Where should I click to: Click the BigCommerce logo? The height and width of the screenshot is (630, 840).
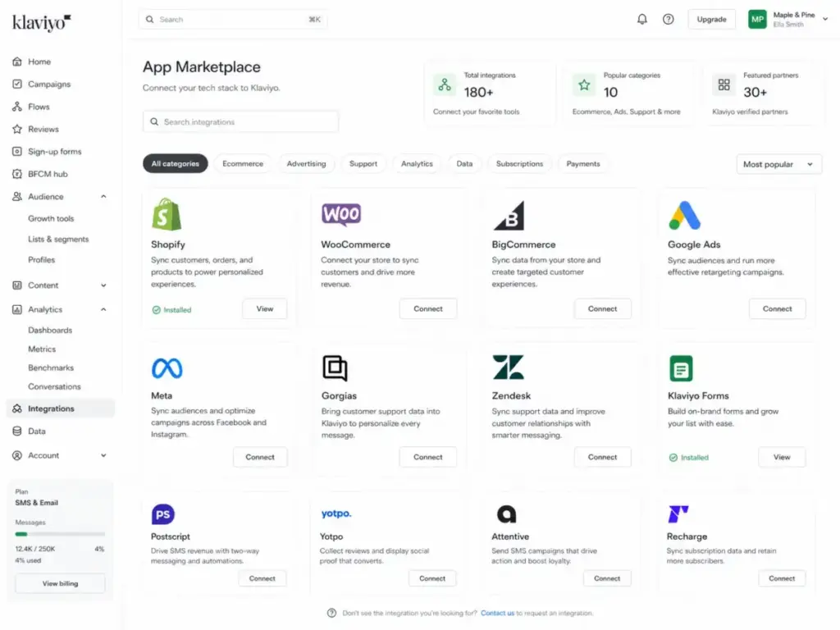point(509,216)
